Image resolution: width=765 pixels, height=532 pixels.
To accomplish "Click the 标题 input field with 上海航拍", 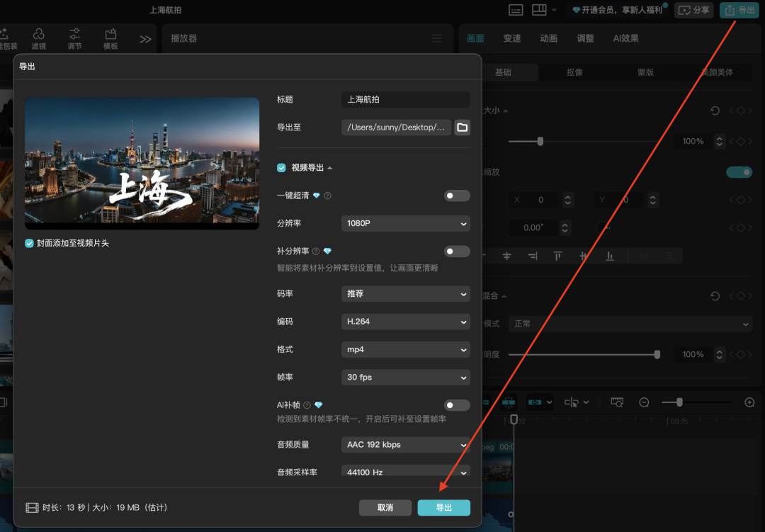I will 405,100.
